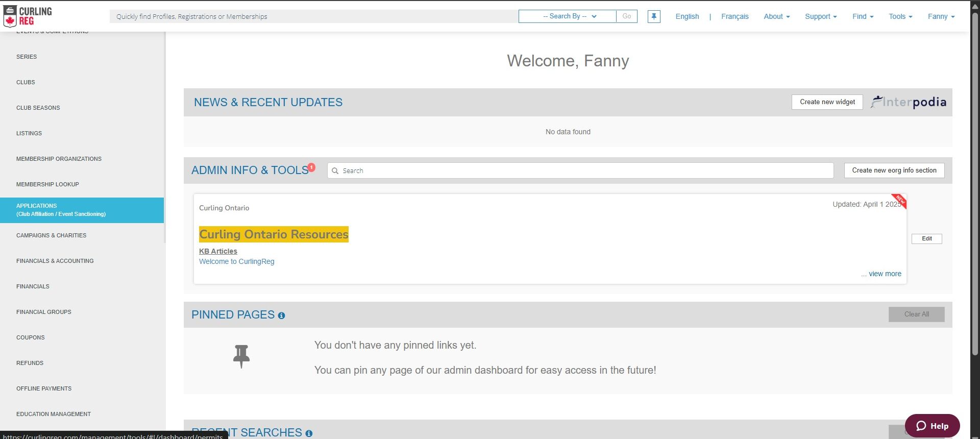
Task: Focus the quick find search field
Action: click(314, 16)
